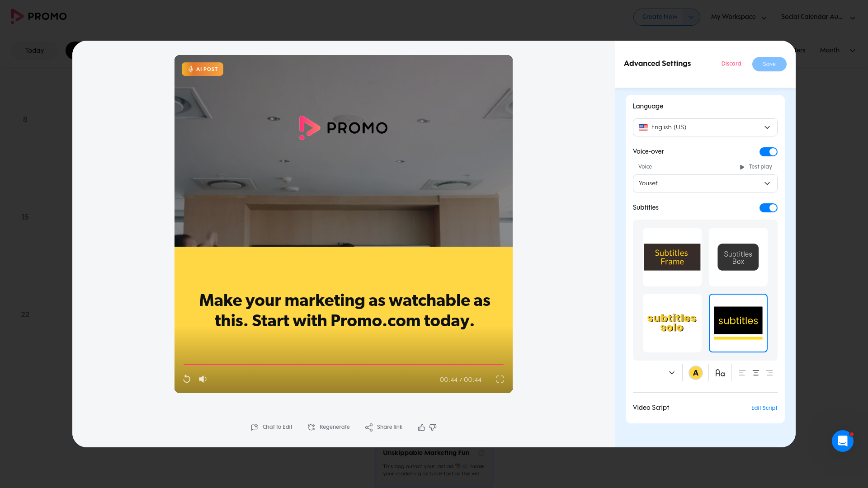Expand the subtitle font dropdown chevron

672,373
